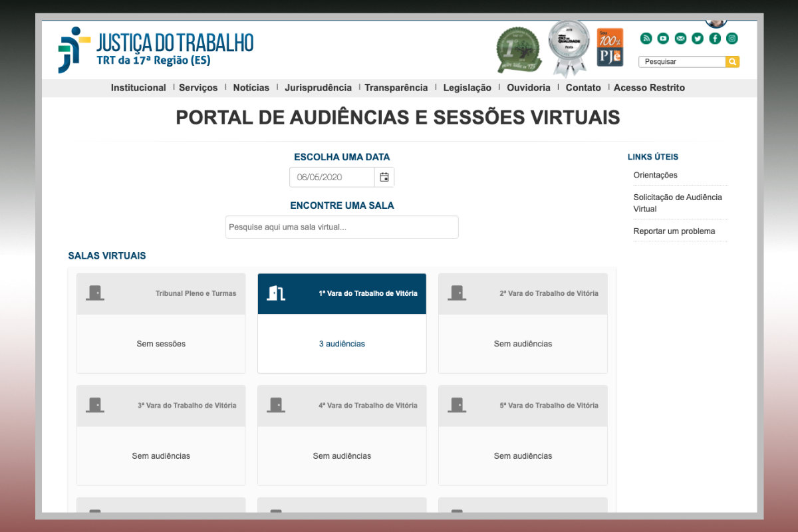Click the green 1st place seal
The height and width of the screenshot is (532, 798).
coord(519,50)
